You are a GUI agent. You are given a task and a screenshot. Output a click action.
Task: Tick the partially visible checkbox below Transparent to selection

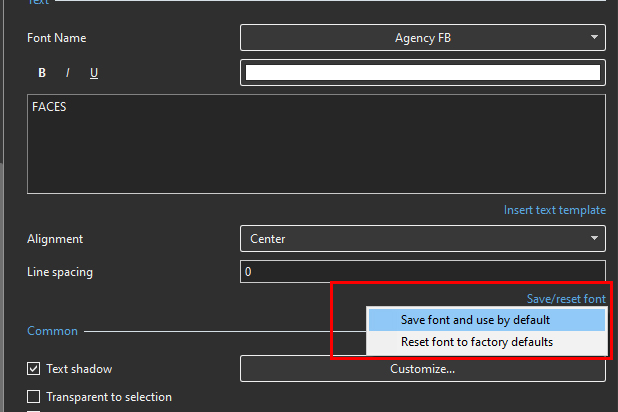[34, 410]
